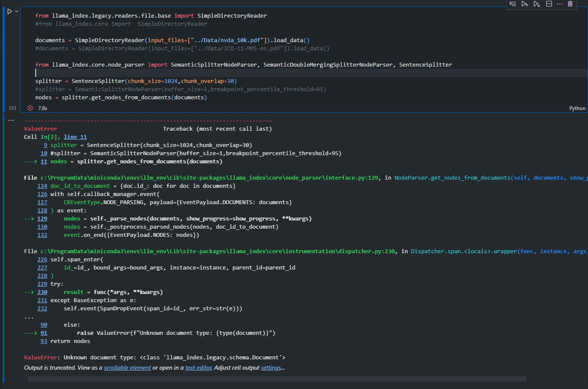This screenshot has width=588, height=389.
Task: Change the cell language mode from Python
Action: (x=577, y=108)
